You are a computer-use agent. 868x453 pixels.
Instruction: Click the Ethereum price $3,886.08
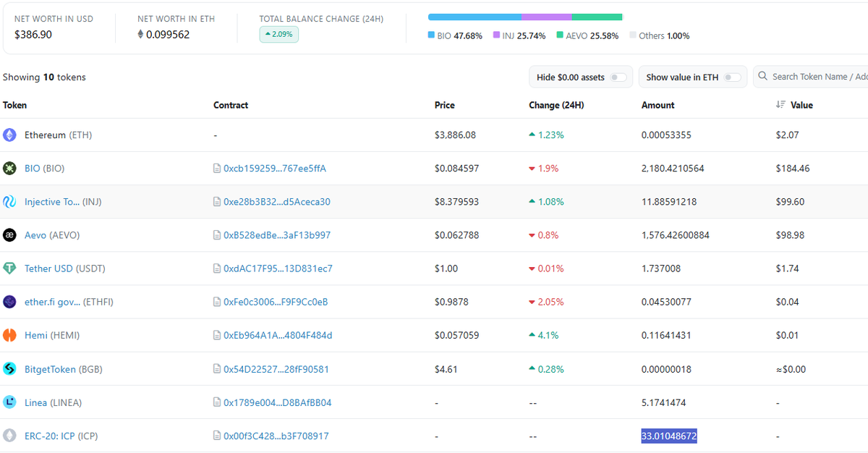point(456,135)
